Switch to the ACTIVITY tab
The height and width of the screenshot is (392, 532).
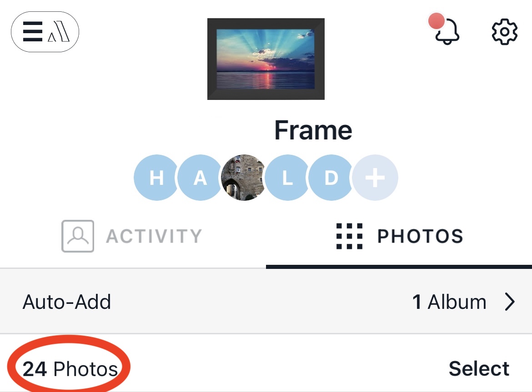(x=133, y=236)
